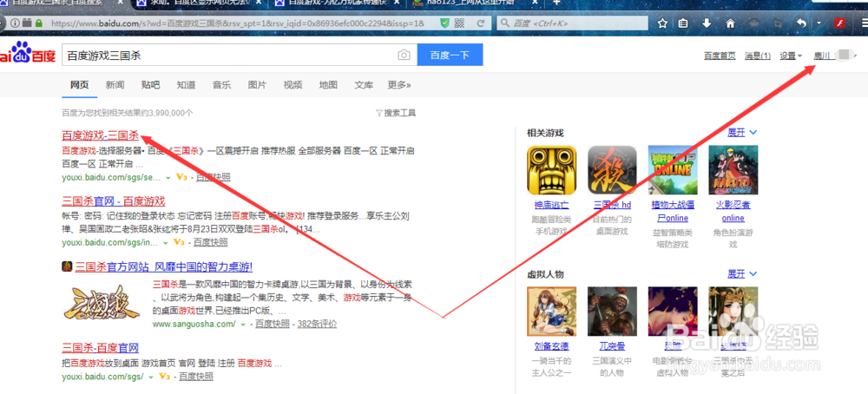Open the 植物大战僵尸online game thumbnail

tap(673, 170)
